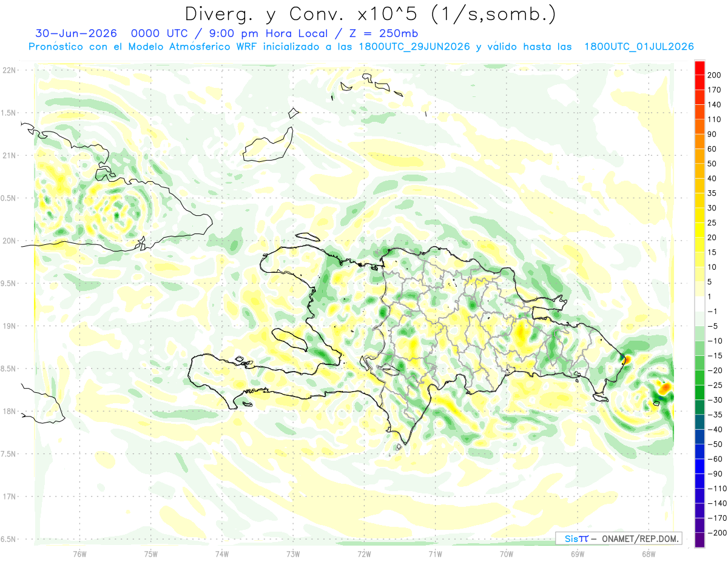This screenshot has height=562, width=728.
Task: Click the '74W' longitude label
Action: (x=222, y=554)
